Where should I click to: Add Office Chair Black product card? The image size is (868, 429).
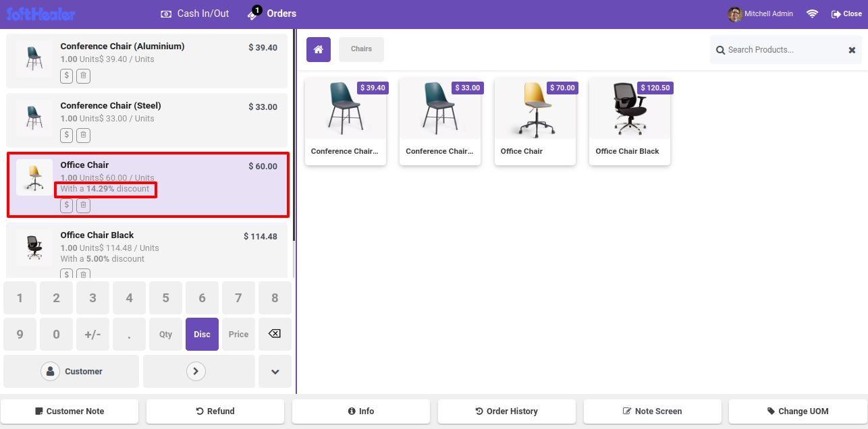click(x=630, y=121)
